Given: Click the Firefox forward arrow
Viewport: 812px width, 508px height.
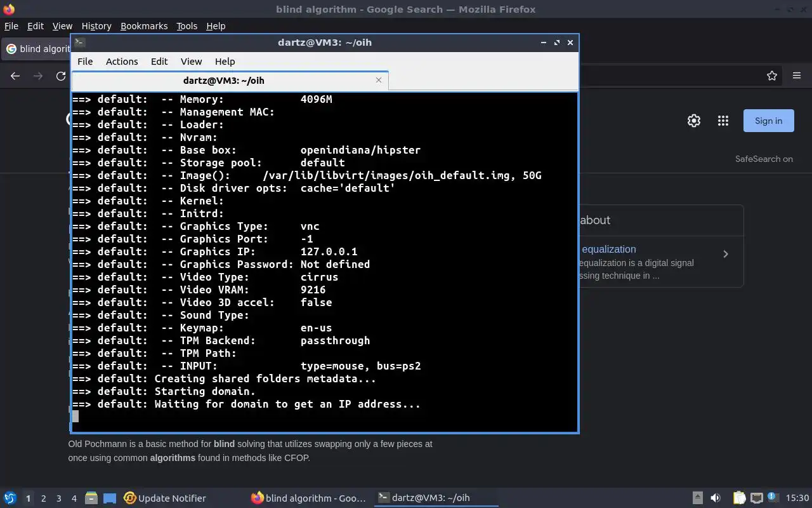Looking at the screenshot, I should pos(38,76).
